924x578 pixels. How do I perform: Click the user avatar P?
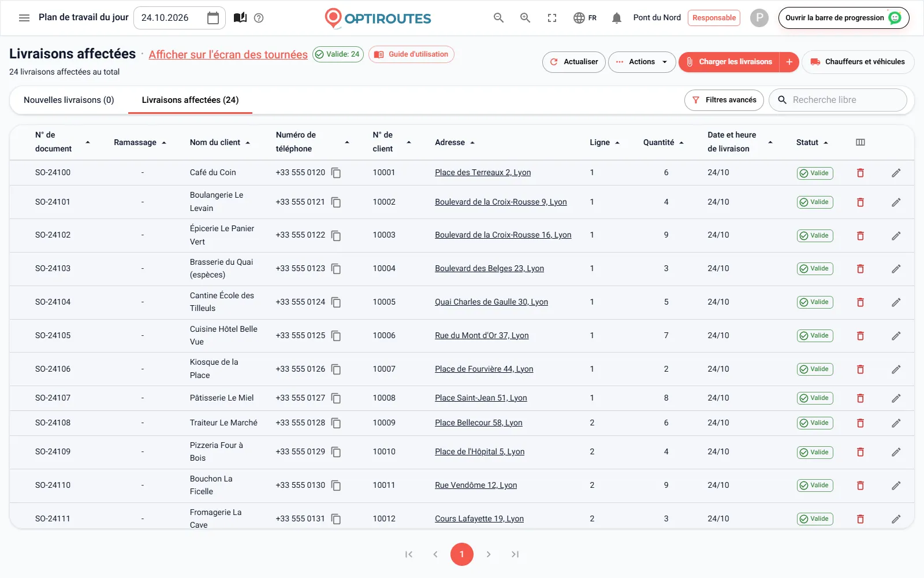point(759,18)
